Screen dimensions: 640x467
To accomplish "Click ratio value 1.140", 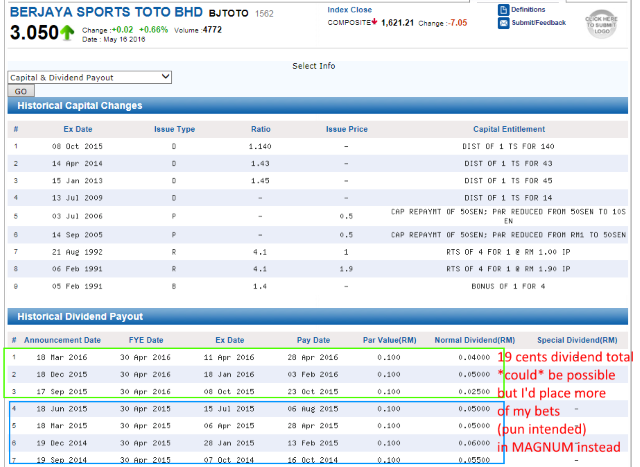I will [260, 146].
